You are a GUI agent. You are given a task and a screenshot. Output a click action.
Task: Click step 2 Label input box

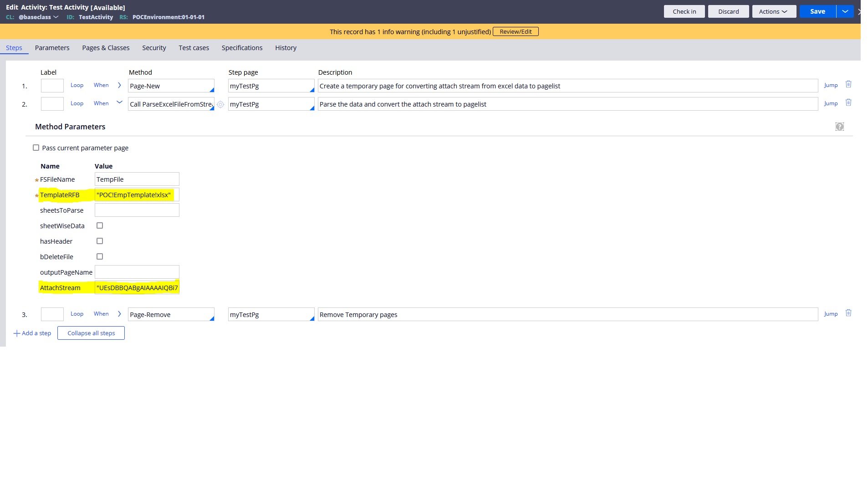(52, 104)
